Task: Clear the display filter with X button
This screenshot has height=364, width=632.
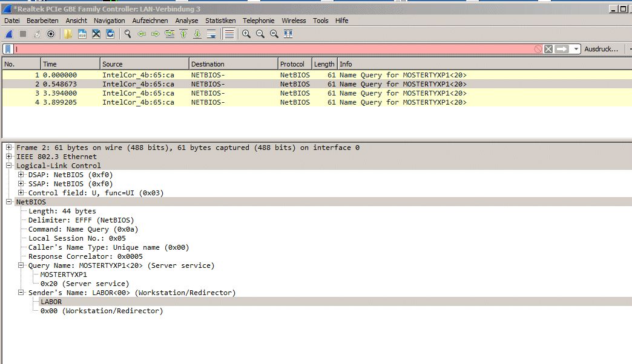Action: pos(548,49)
